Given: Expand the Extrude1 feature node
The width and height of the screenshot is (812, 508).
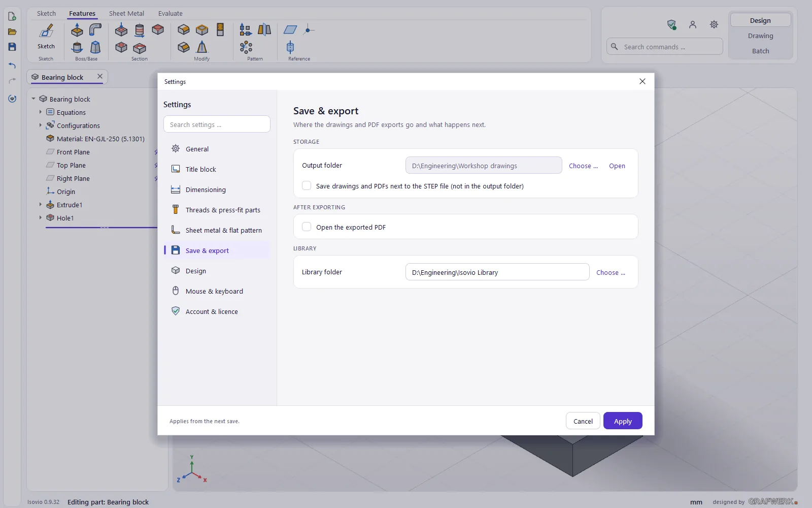Looking at the screenshot, I should [x=41, y=205].
